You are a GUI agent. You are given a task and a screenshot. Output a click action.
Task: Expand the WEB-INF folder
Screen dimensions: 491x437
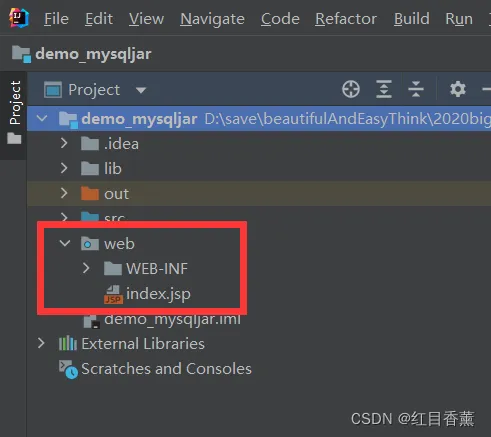pyautogui.click(x=86, y=268)
